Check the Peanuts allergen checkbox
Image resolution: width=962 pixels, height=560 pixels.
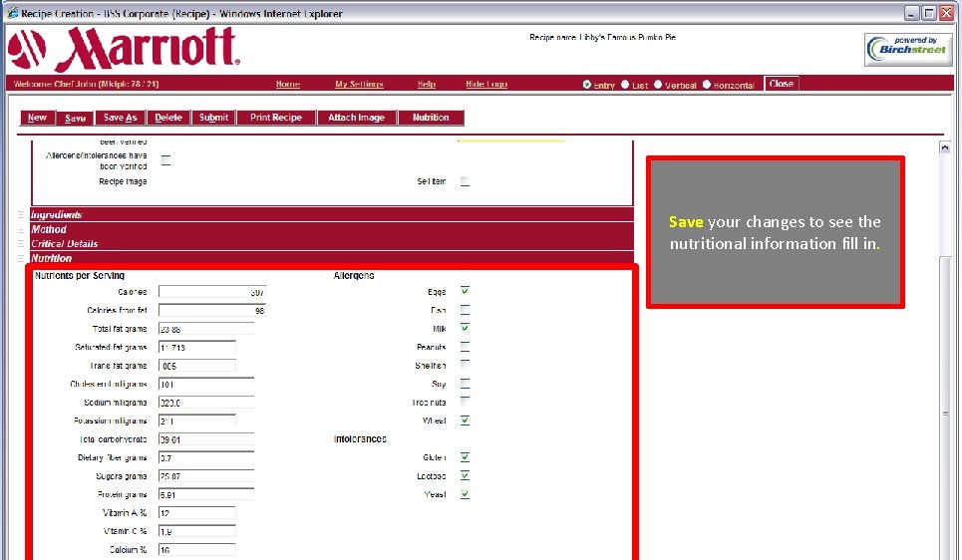[465, 347]
